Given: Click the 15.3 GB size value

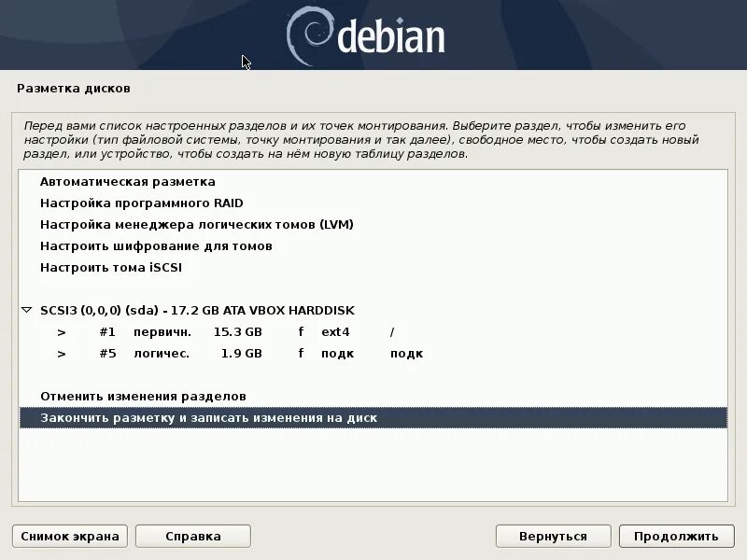Looking at the screenshot, I should click(238, 332).
